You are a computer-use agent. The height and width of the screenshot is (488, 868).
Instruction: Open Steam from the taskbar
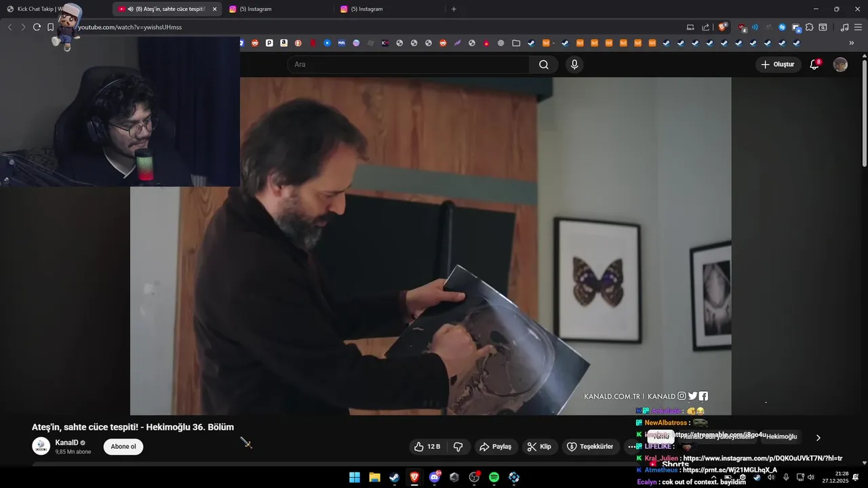point(394,477)
